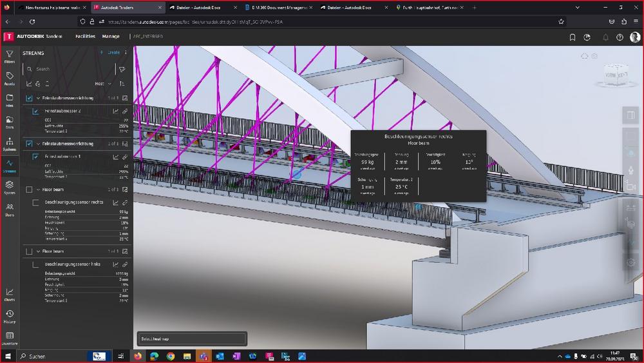Collapse the first Floor beam group

tap(38, 190)
